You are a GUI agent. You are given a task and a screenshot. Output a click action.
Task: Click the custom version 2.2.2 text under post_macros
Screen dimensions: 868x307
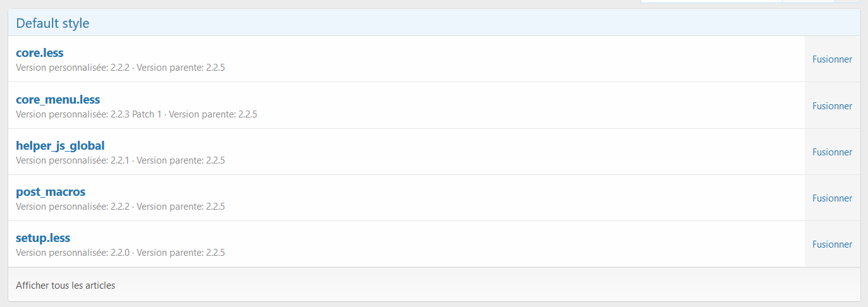[119, 207]
